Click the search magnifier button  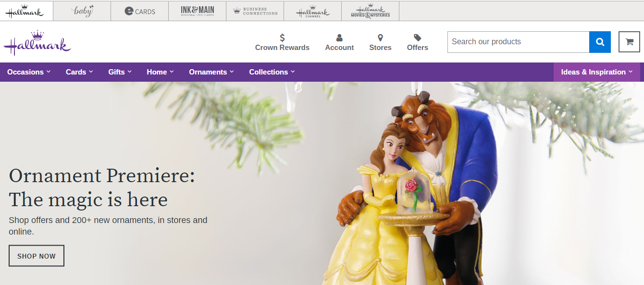600,42
